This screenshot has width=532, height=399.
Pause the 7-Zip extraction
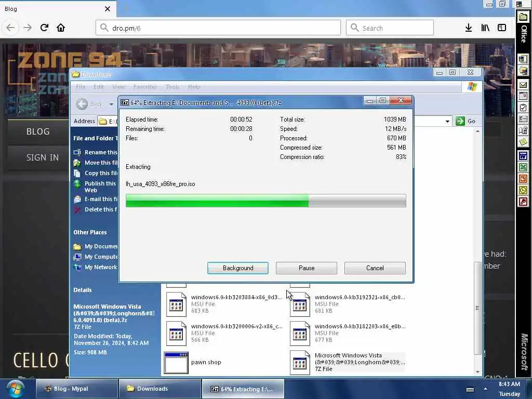click(x=307, y=268)
